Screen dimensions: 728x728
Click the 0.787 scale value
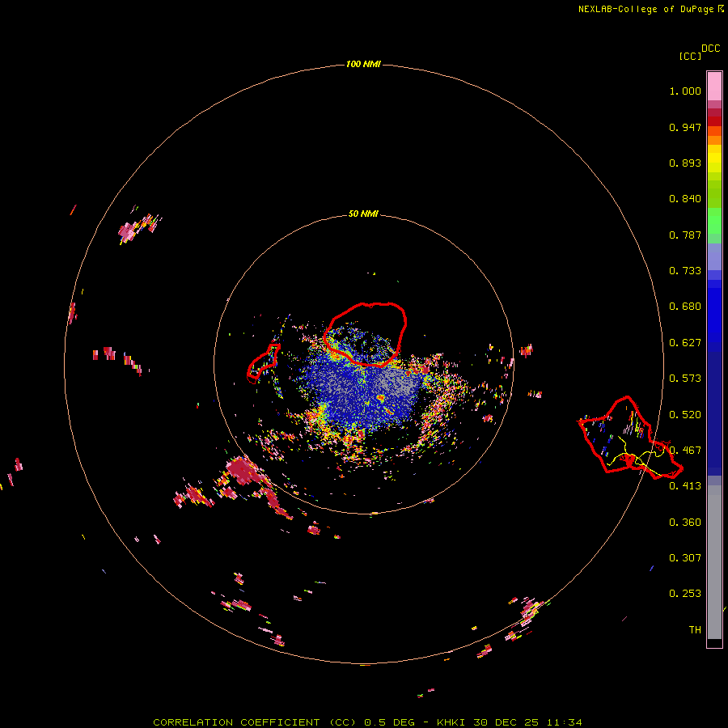[685, 235]
